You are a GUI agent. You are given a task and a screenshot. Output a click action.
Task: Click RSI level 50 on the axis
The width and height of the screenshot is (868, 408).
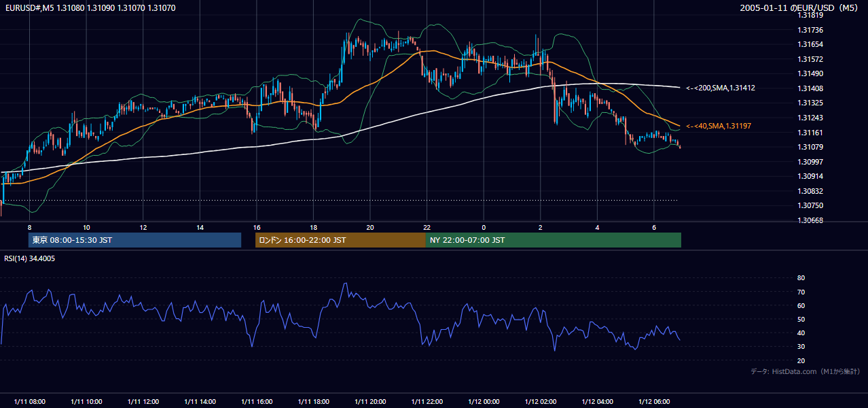(x=801, y=319)
